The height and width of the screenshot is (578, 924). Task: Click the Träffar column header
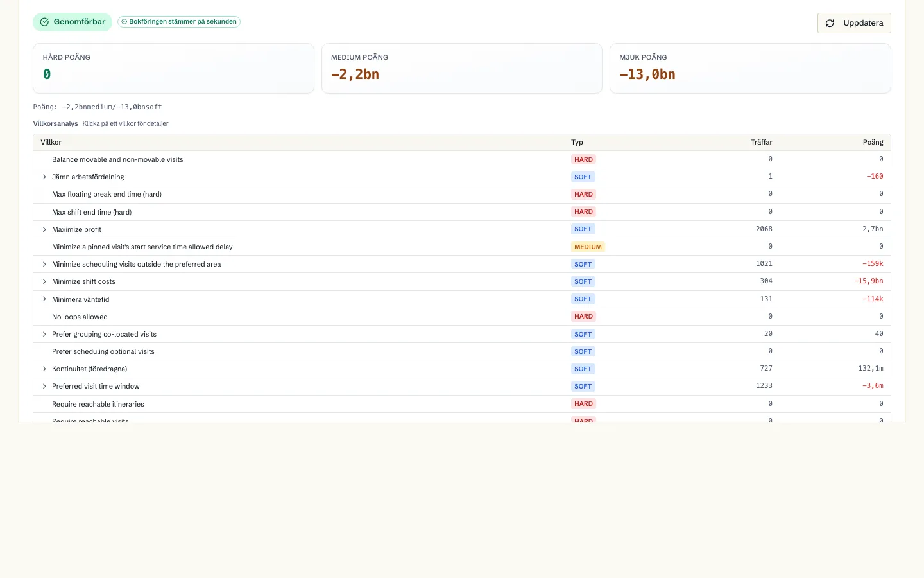(762, 143)
